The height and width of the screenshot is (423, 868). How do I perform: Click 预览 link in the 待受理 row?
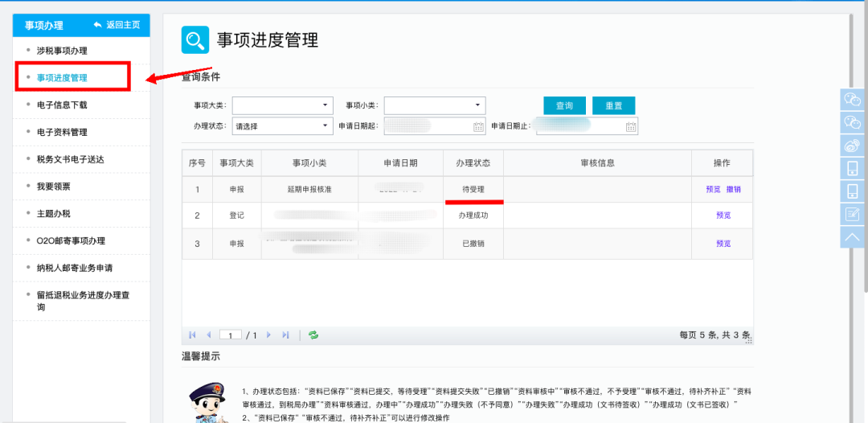point(713,189)
